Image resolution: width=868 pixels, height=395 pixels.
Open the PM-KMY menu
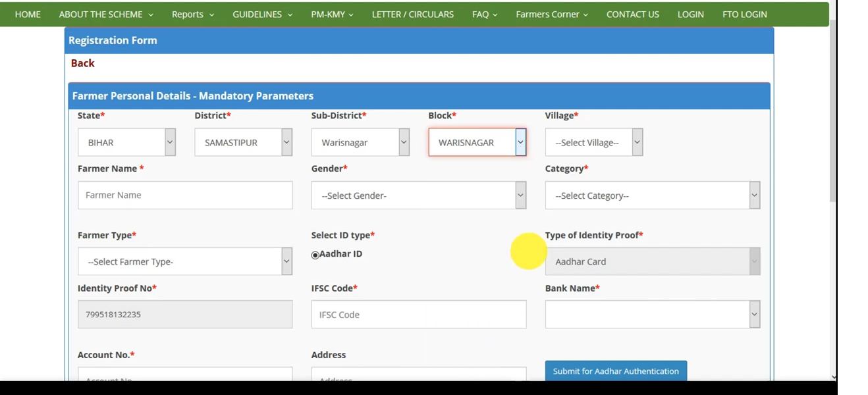tap(331, 14)
